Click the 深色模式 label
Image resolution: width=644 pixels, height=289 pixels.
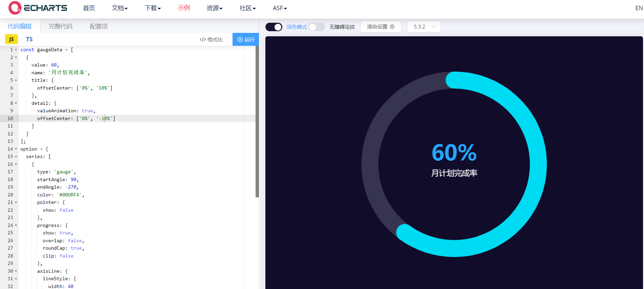click(x=297, y=27)
